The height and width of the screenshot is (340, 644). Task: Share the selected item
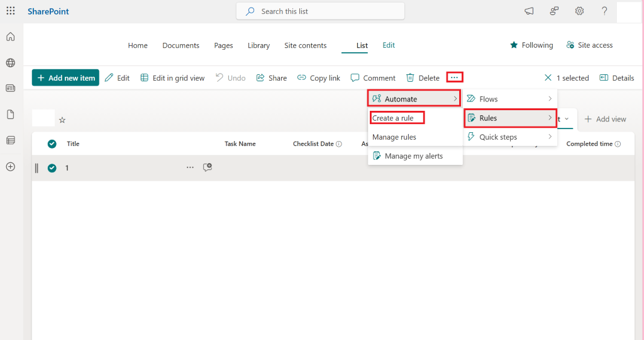[x=272, y=77]
